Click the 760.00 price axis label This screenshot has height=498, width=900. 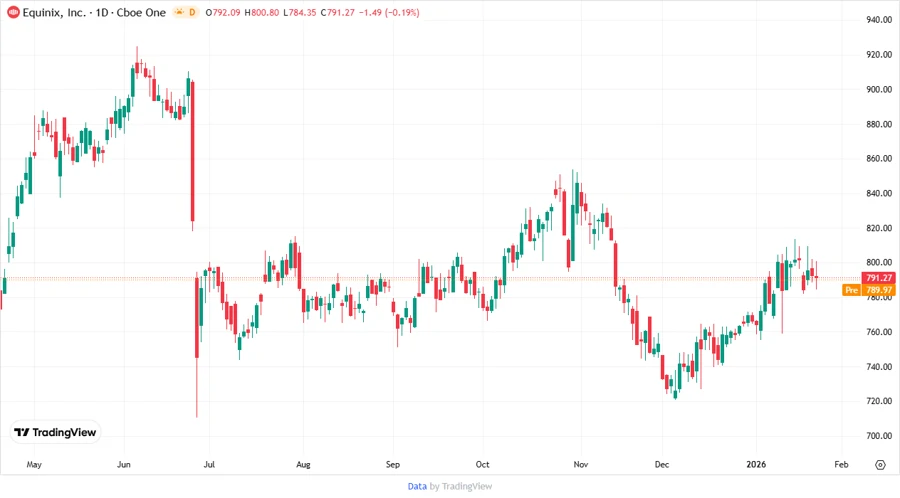pyautogui.click(x=879, y=332)
